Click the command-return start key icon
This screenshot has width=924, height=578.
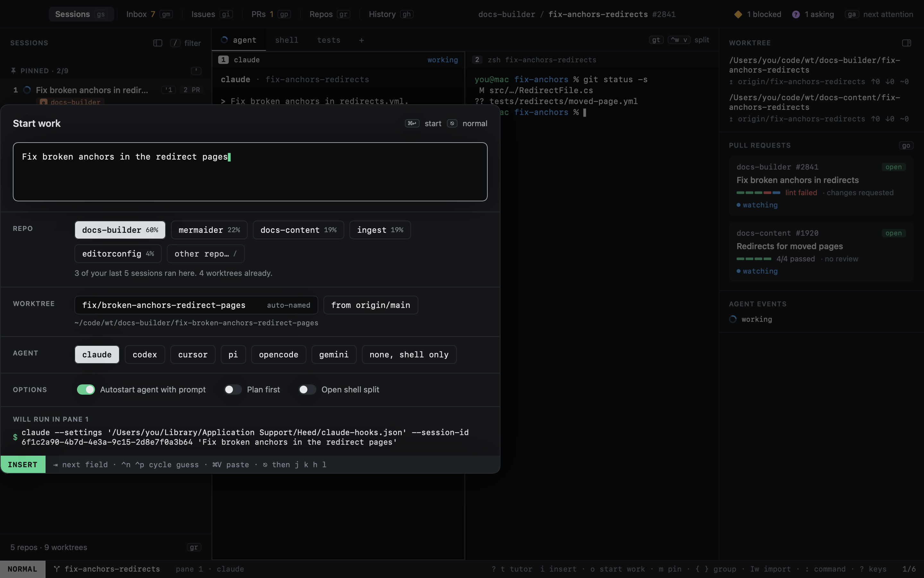click(412, 124)
